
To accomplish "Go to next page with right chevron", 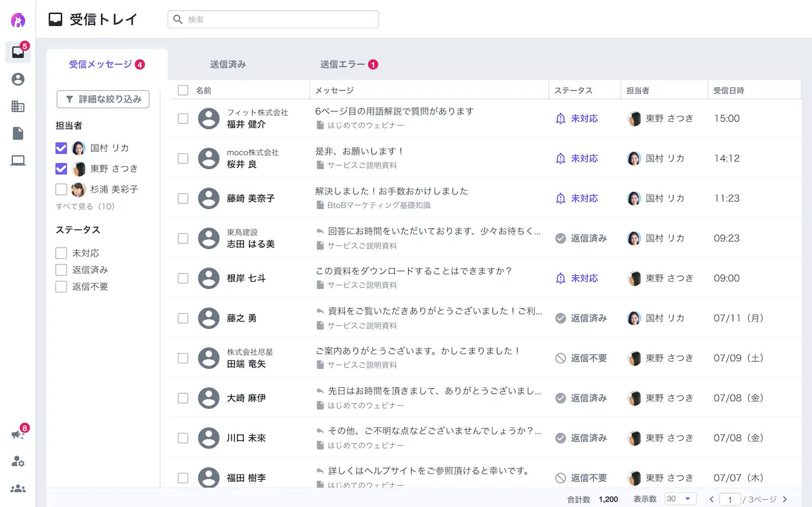I will point(785,499).
